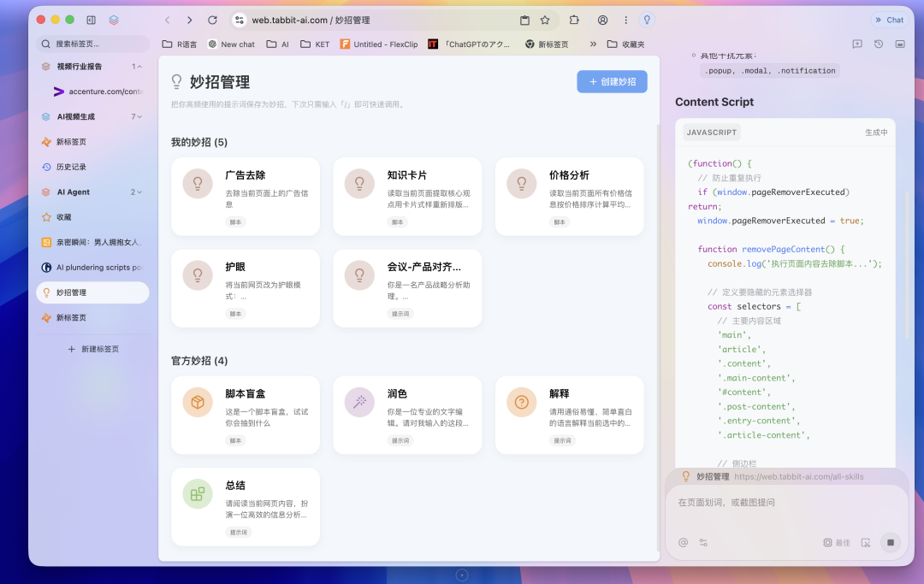Expand the AI Agent tab group
Image resolution: width=924 pixels, height=584 pixels.
[139, 192]
